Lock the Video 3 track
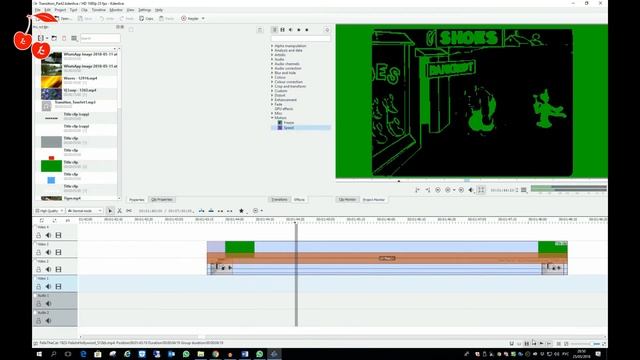Image resolution: width=640 pixels, height=360 pixels. pos(39,252)
